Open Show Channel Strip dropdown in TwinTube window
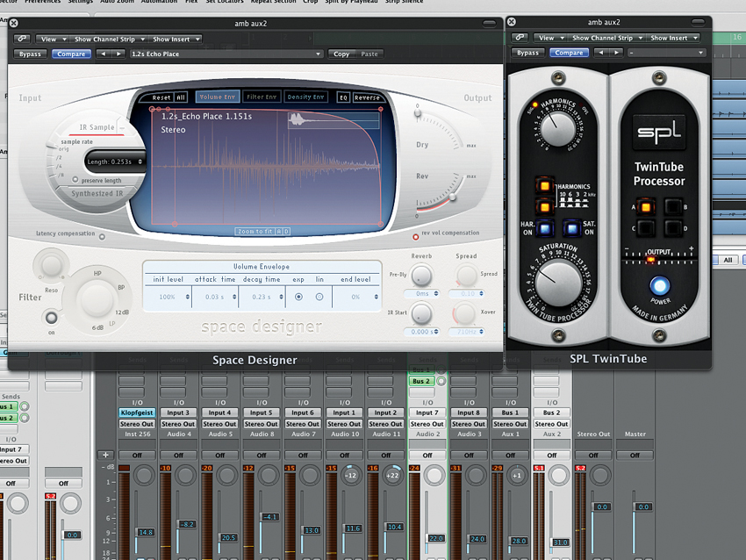 click(x=606, y=38)
